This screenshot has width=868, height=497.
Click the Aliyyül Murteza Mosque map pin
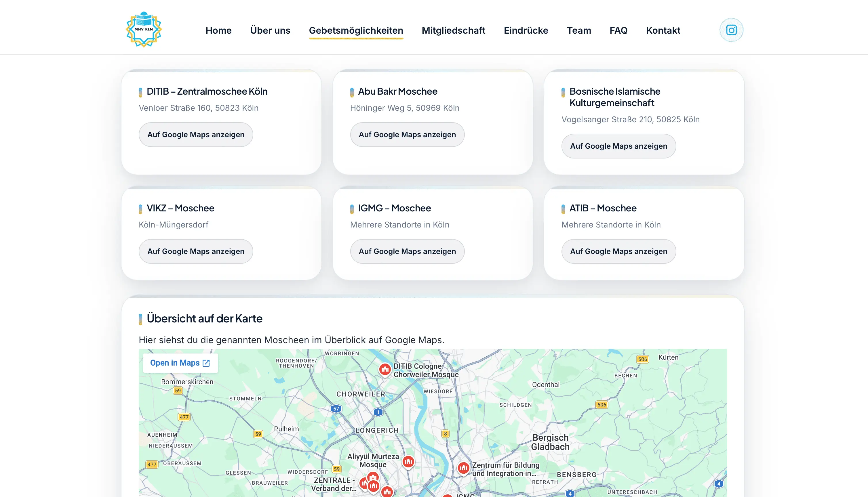click(x=408, y=462)
